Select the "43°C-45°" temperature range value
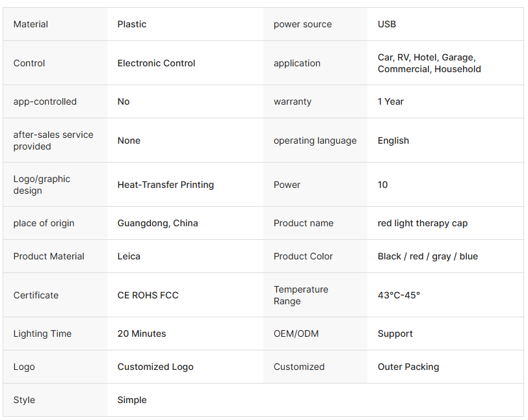Image resolution: width=528 pixels, height=420 pixels. [x=399, y=295]
